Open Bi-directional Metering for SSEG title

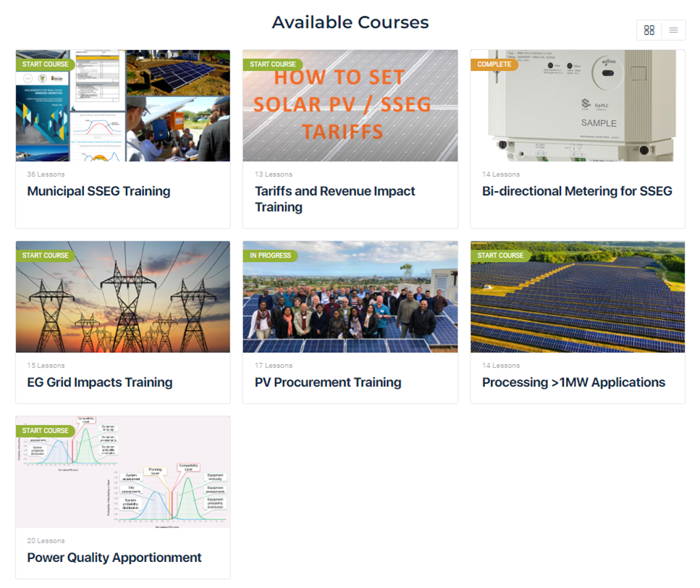click(x=577, y=191)
